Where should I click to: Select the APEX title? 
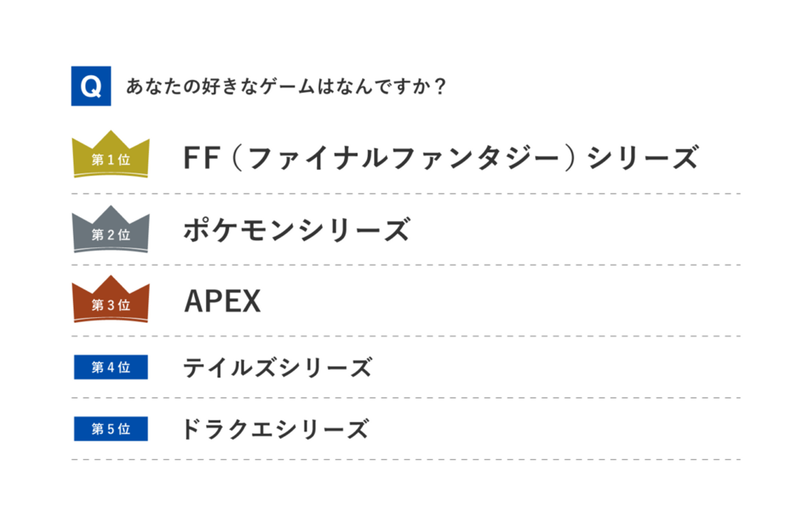pos(223,301)
